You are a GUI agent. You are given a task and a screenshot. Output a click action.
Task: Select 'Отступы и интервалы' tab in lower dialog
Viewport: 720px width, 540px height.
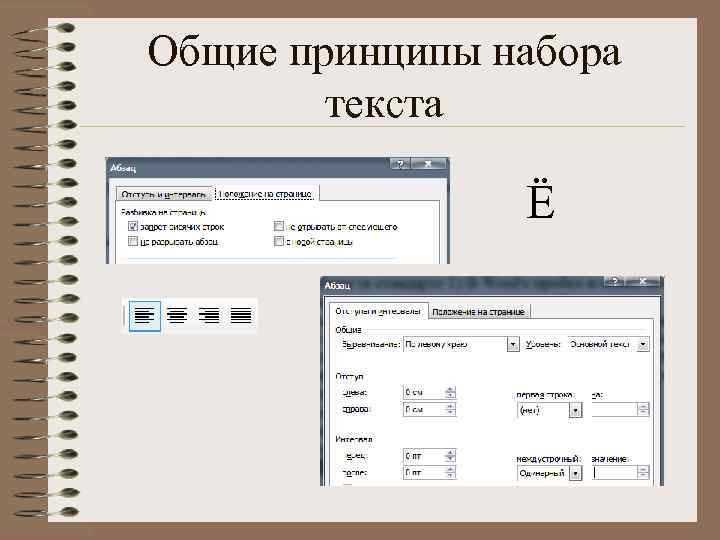coord(378,311)
